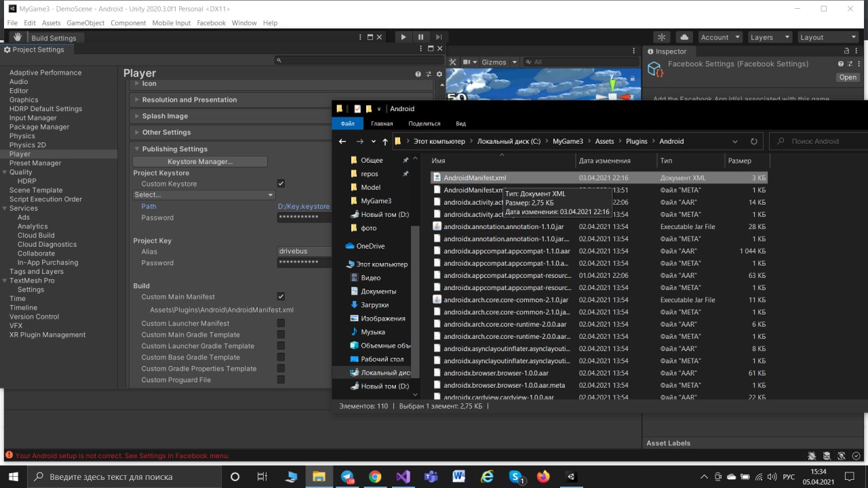Expand the Other Settings section
The height and width of the screenshot is (488, 868).
281,132
